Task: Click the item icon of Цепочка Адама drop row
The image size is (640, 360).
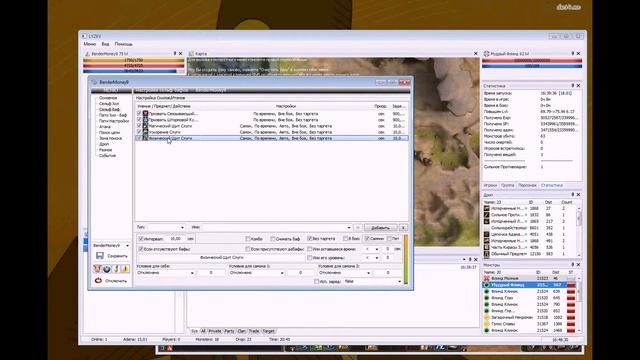Action: click(487, 234)
